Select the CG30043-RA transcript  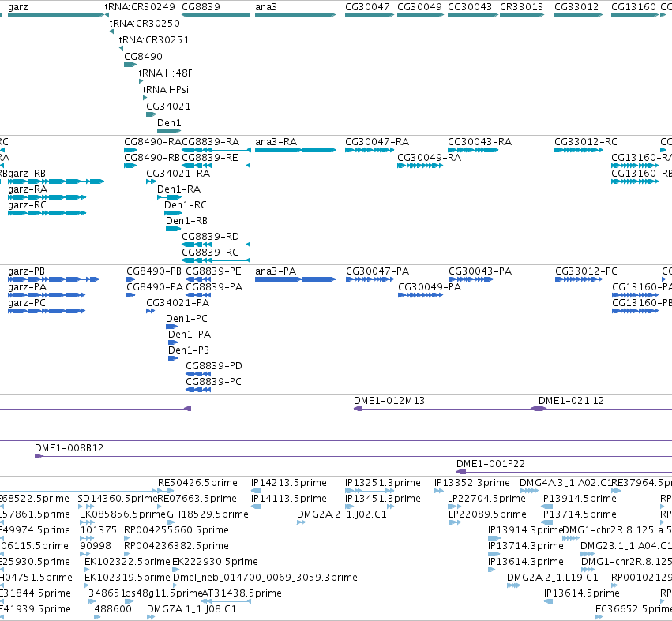point(473,150)
